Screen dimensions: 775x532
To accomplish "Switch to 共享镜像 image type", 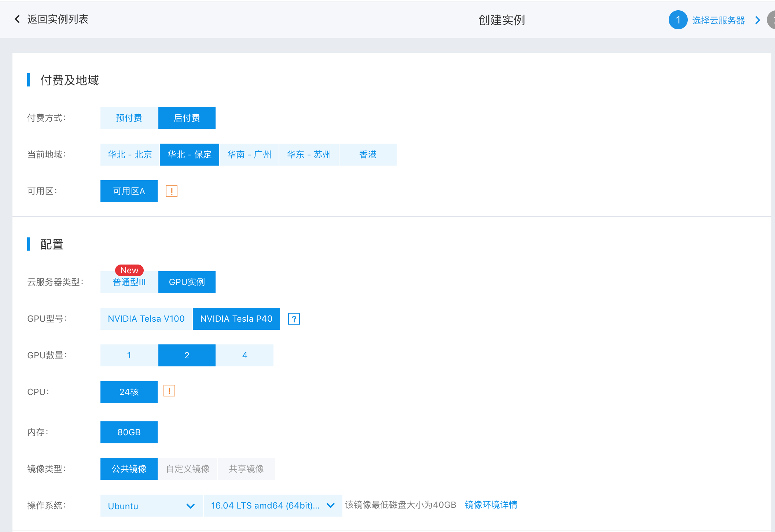I will coord(246,469).
